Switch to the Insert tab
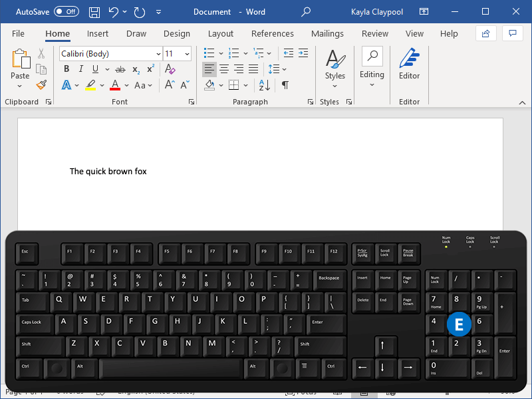Viewport: 532px width, 399px height. 98,34
